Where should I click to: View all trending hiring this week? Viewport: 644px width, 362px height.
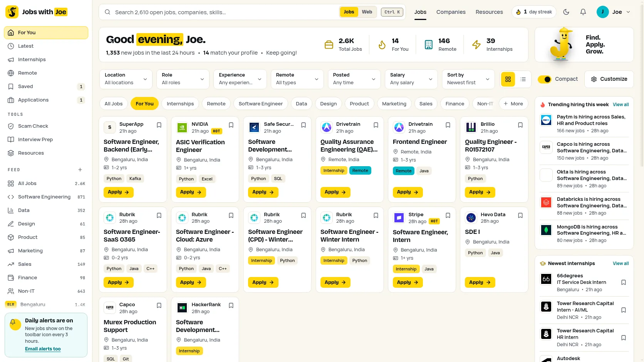pos(621,105)
